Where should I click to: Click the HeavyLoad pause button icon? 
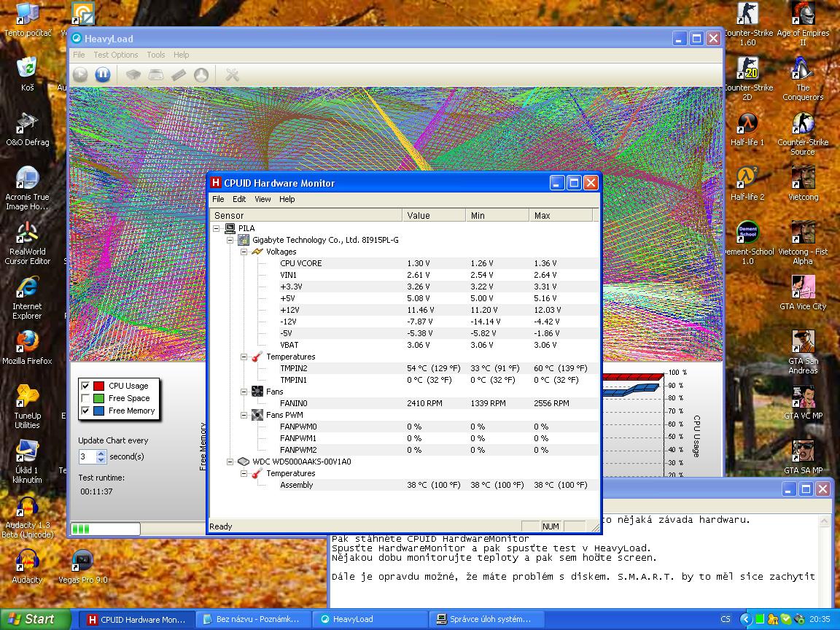pos(103,74)
